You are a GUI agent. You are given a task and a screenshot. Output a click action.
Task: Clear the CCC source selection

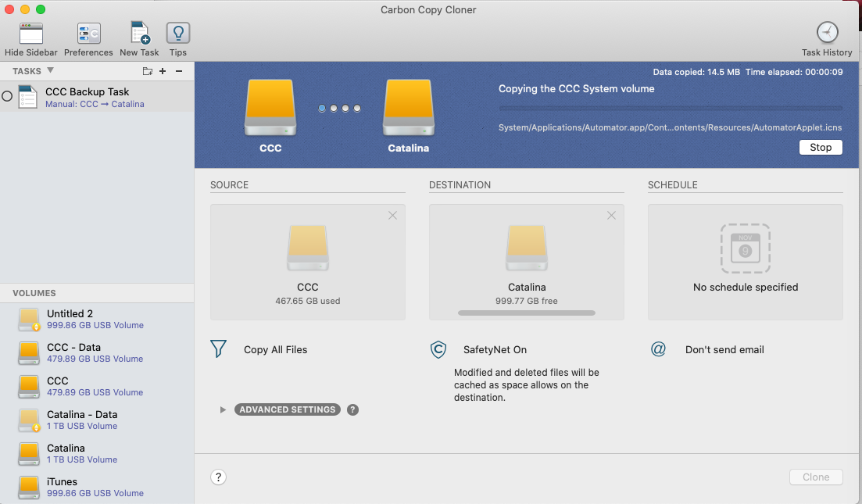coord(392,216)
